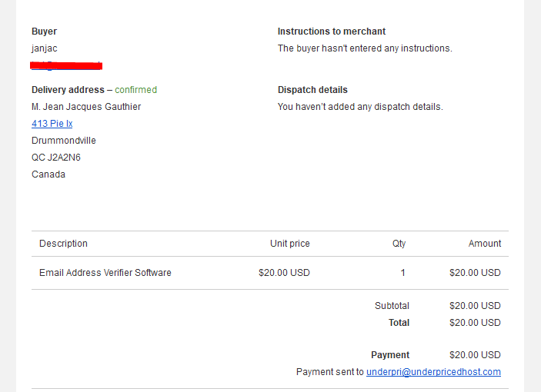
Task: Click the recipient name M. Jean Jacques Gauthier
Action: pos(86,107)
